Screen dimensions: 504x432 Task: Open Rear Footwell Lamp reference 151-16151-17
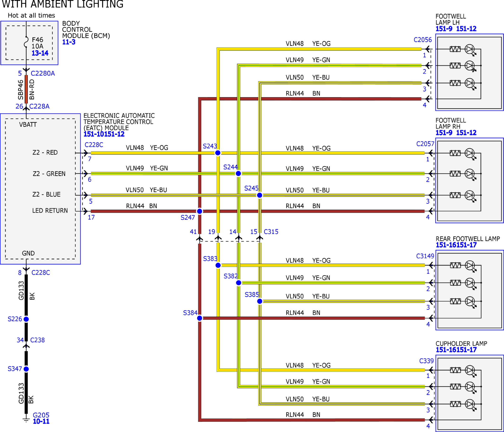[456, 245]
